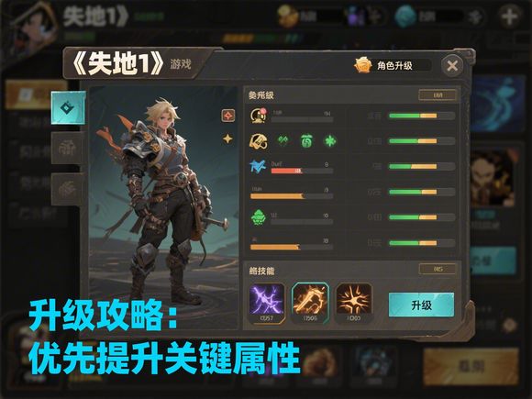Click the small button in attributes header
The width and height of the screenshot is (532, 399).
[x=438, y=95]
